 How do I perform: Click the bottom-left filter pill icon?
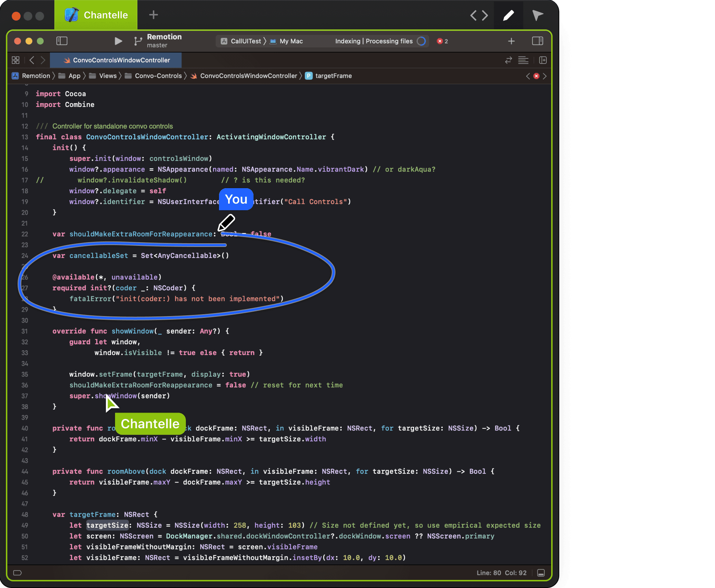tap(18, 573)
